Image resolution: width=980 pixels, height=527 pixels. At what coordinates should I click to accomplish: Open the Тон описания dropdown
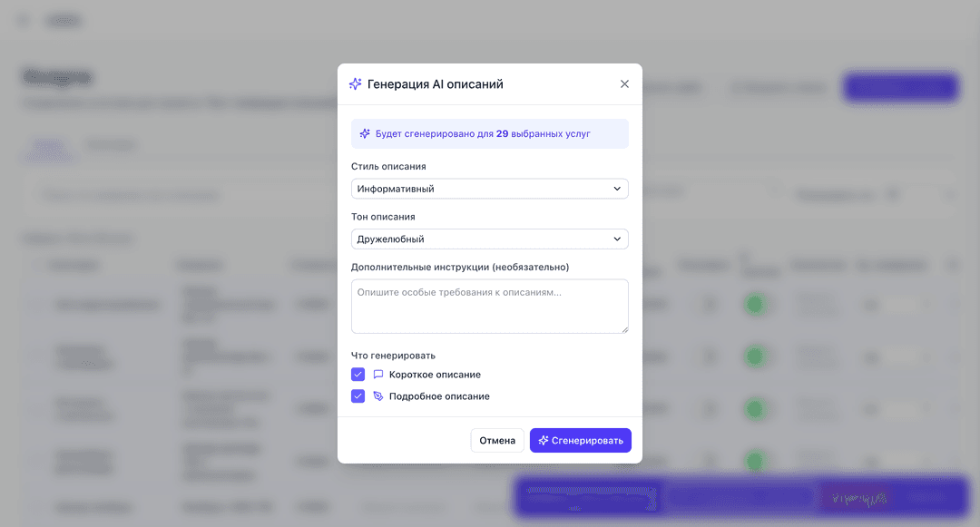(490, 239)
